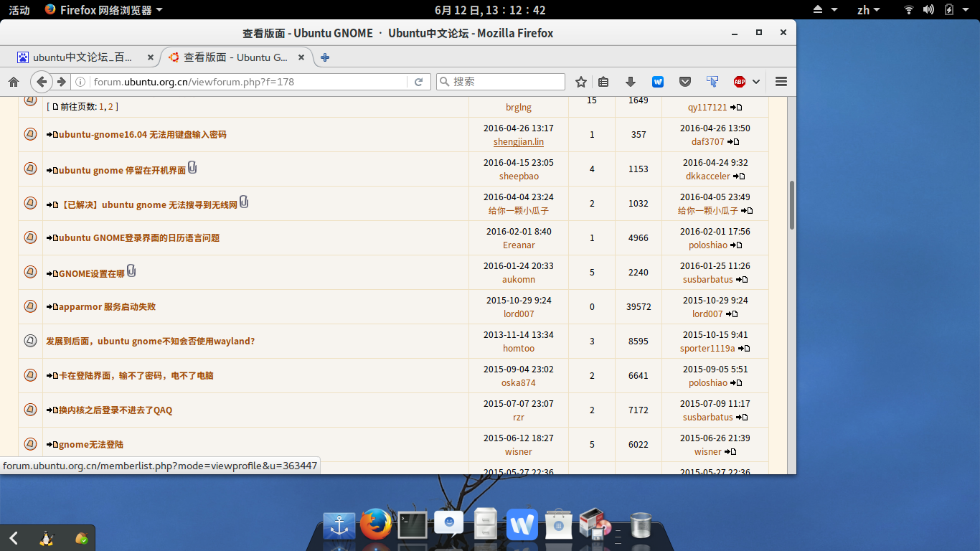Click the cursor-selection extension icon

(x=712, y=82)
